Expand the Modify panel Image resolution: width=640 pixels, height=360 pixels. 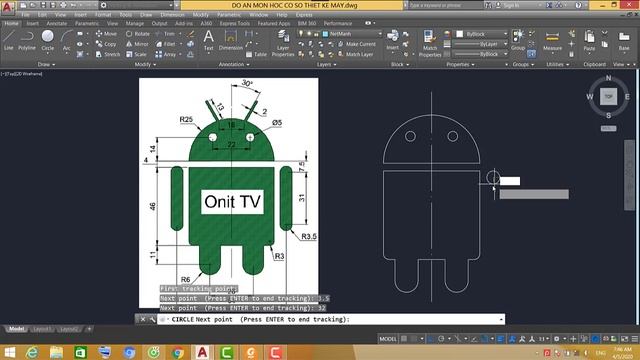[145, 64]
